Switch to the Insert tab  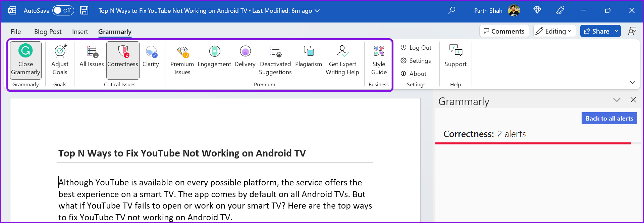80,32
